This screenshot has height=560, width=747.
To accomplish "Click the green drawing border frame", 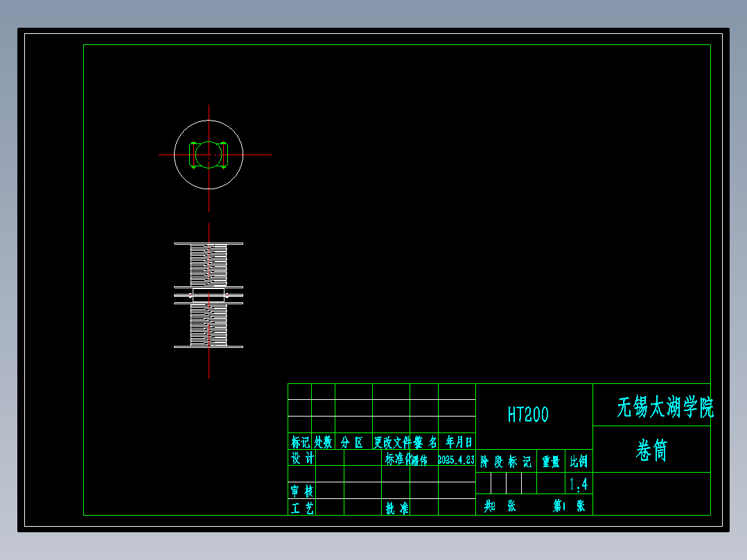I will [395, 44].
